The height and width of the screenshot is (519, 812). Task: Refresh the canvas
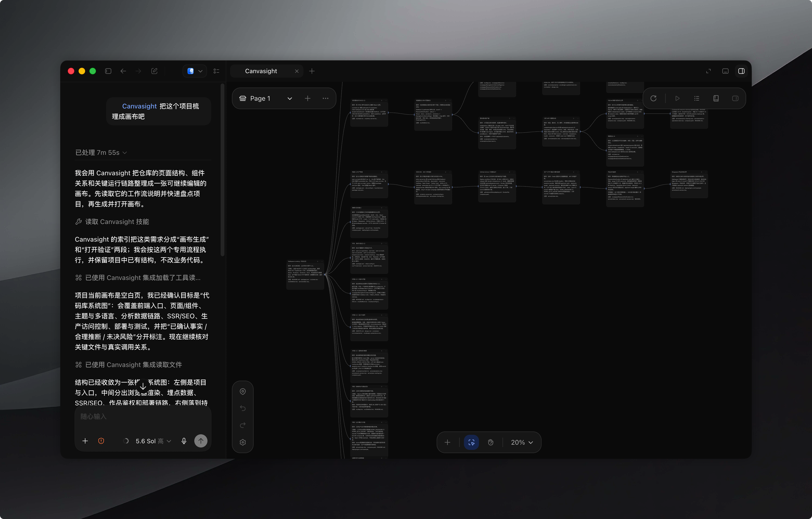click(x=653, y=99)
